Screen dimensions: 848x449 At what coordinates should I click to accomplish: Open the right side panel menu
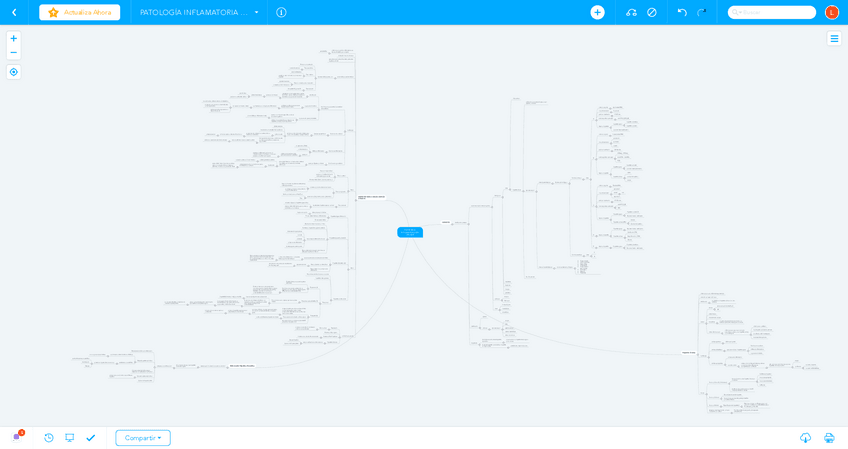[x=834, y=38]
